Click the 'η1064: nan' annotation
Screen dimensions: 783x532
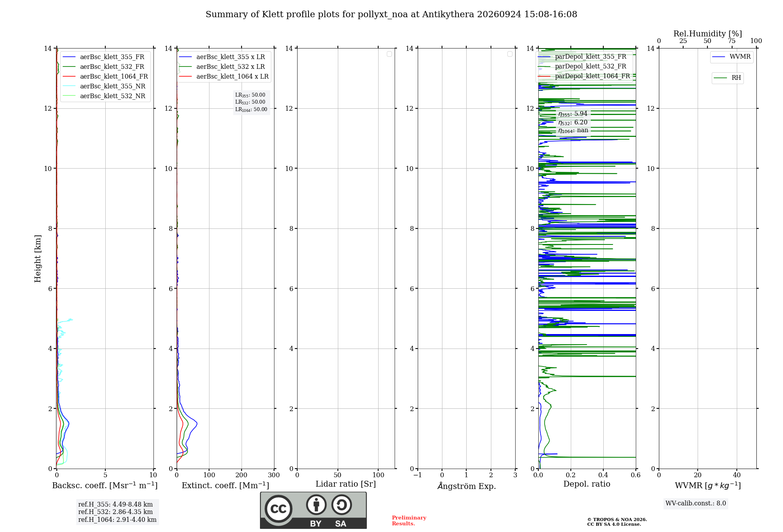(x=573, y=131)
